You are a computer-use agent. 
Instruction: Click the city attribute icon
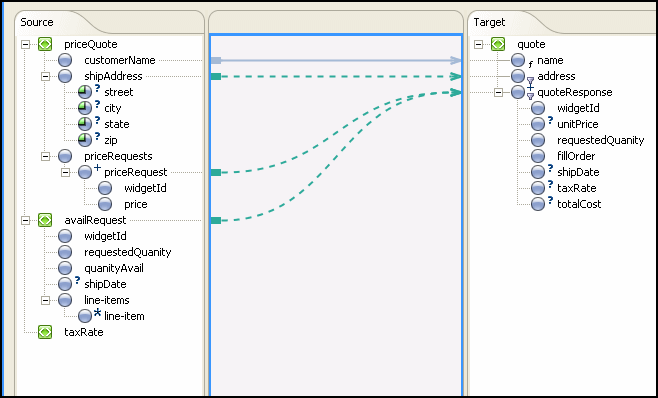[x=85, y=108]
